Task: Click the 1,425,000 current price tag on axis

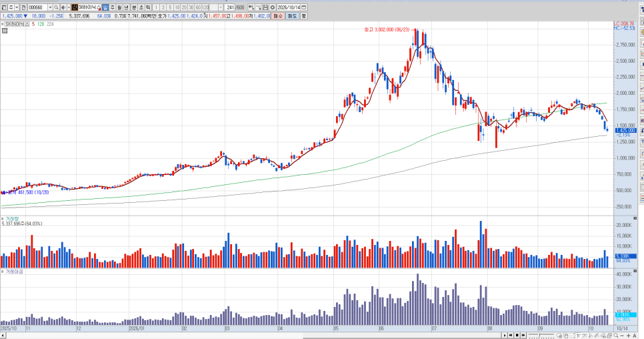Action: (625, 130)
